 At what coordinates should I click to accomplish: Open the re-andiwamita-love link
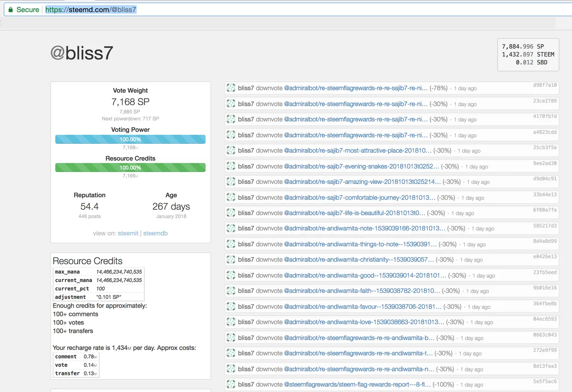click(x=364, y=322)
